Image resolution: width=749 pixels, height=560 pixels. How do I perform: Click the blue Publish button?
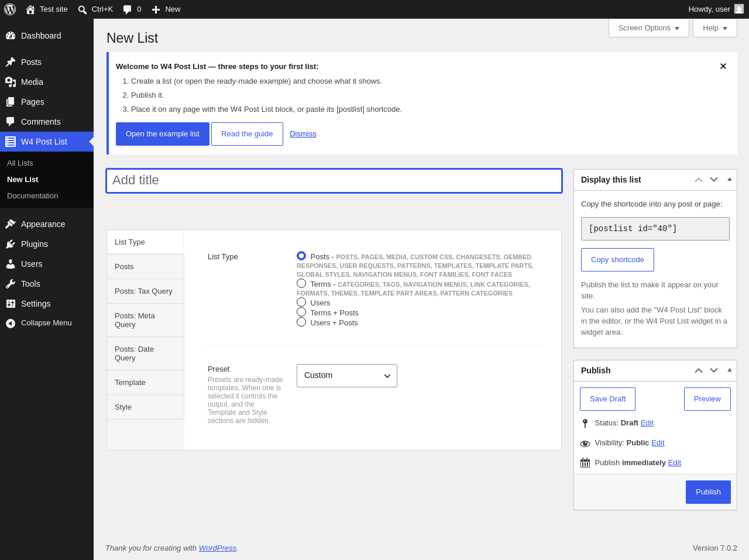(x=708, y=492)
